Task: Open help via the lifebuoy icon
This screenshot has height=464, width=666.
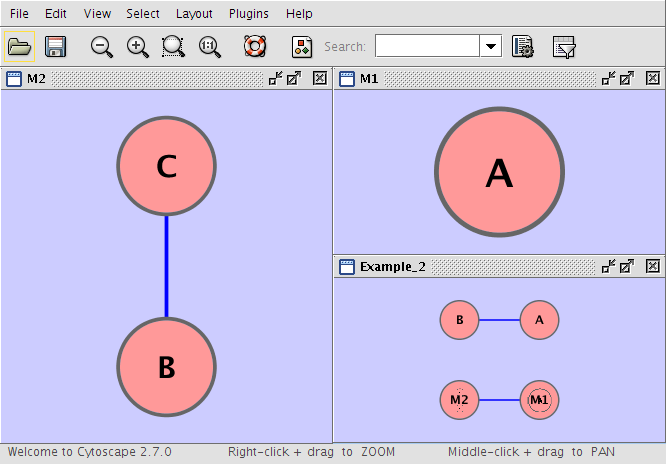Action: point(255,47)
